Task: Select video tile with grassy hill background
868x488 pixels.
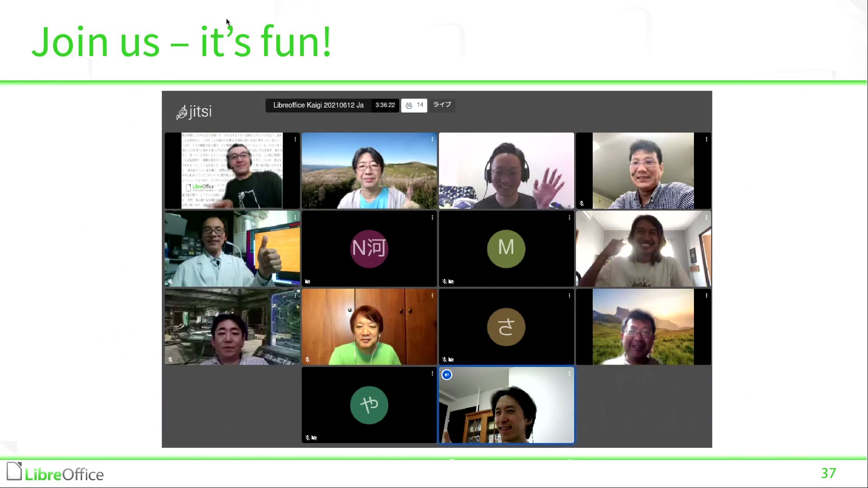Action: [369, 170]
